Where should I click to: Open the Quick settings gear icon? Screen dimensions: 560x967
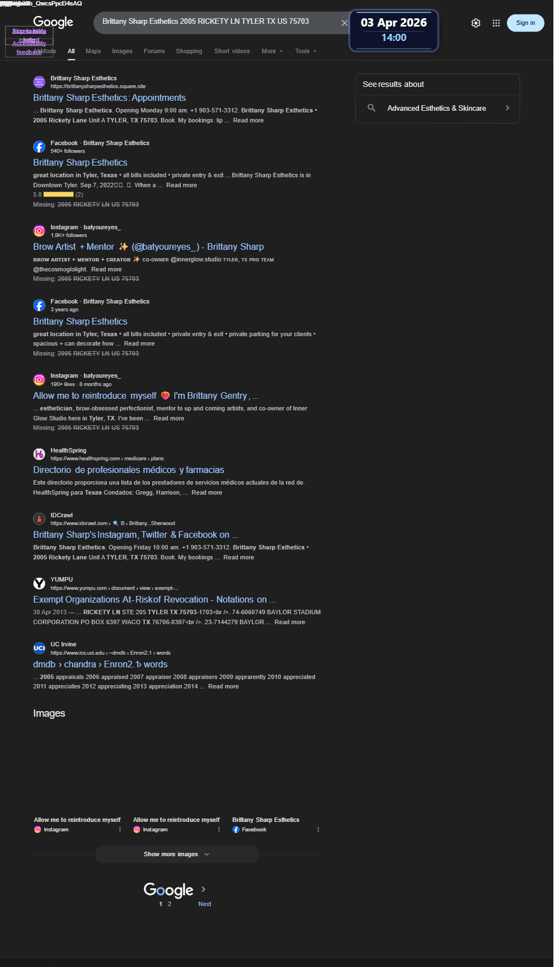(x=476, y=23)
